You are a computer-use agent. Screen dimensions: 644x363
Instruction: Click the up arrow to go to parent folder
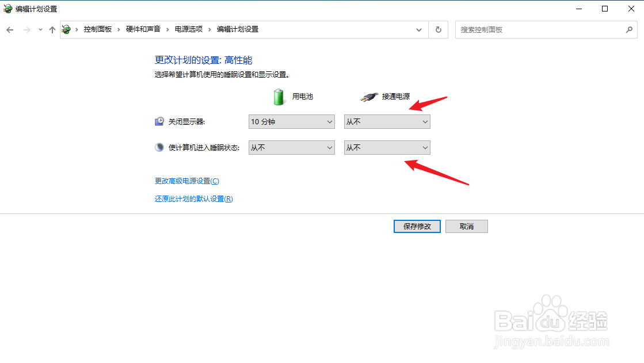(52, 29)
